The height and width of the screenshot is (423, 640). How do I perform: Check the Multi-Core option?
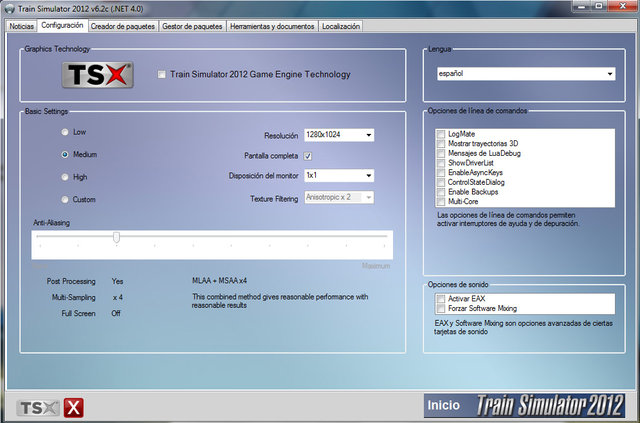[x=441, y=202]
